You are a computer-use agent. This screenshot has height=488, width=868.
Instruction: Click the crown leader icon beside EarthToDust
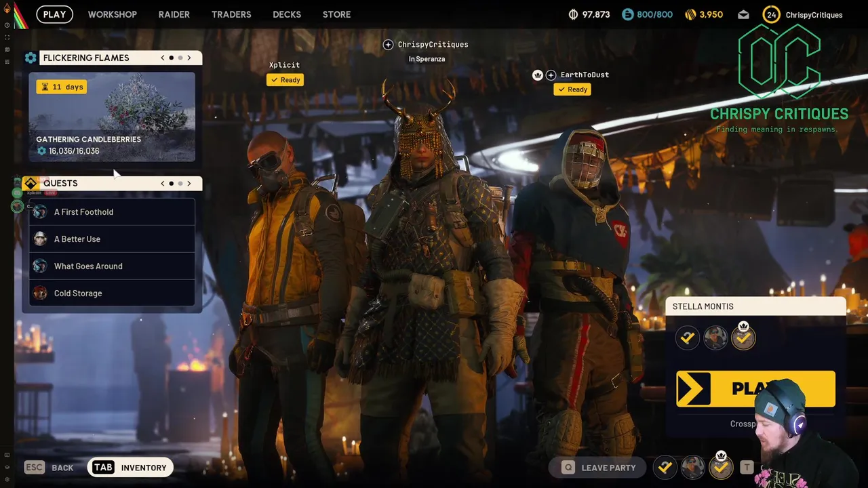click(538, 75)
